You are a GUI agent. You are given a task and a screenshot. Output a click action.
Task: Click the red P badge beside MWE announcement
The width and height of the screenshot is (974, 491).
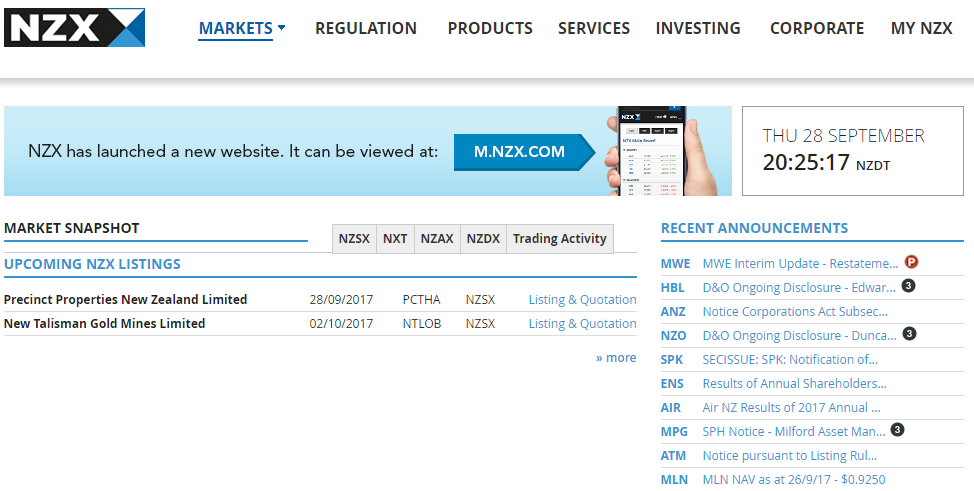tap(911, 262)
